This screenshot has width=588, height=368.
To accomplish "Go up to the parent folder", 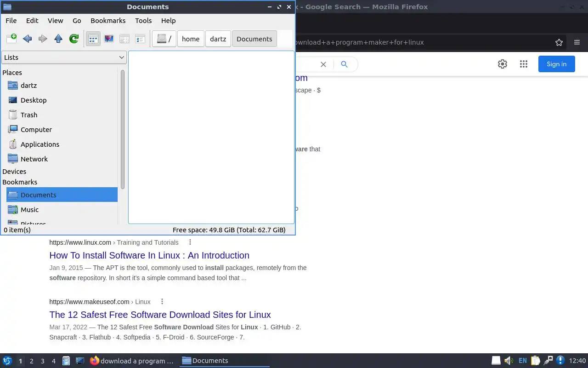I will (58, 39).
